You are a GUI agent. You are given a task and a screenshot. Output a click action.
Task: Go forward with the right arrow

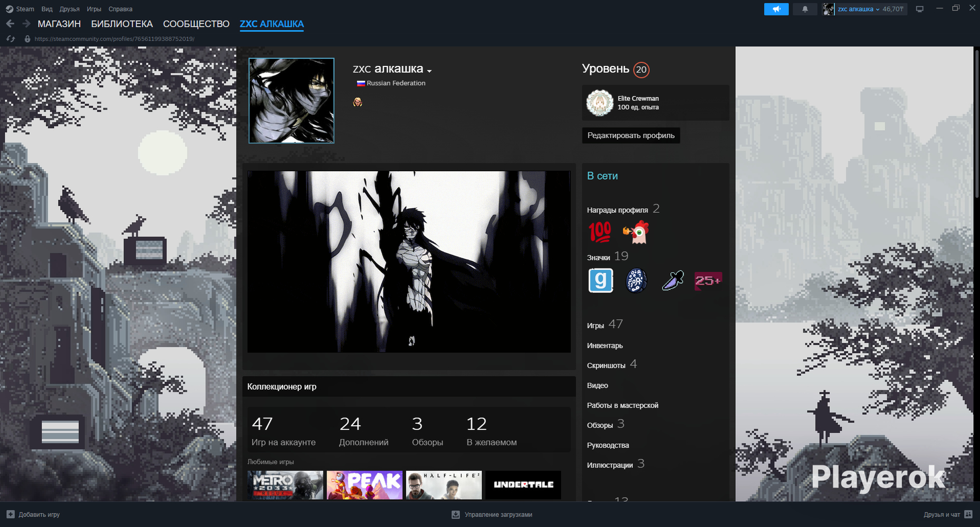(x=26, y=24)
